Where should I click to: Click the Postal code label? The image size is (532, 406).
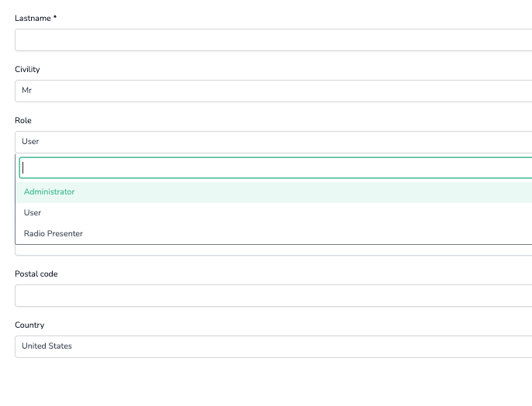tap(36, 274)
